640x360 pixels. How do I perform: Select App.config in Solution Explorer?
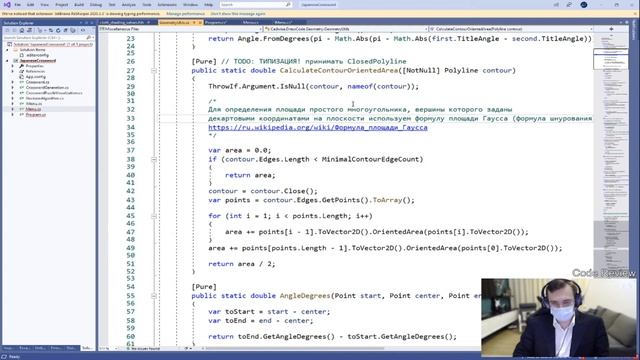[36, 76]
